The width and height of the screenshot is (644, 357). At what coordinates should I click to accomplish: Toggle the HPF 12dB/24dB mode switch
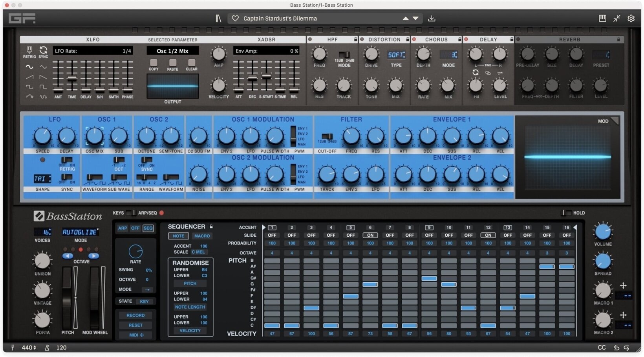[x=344, y=55]
